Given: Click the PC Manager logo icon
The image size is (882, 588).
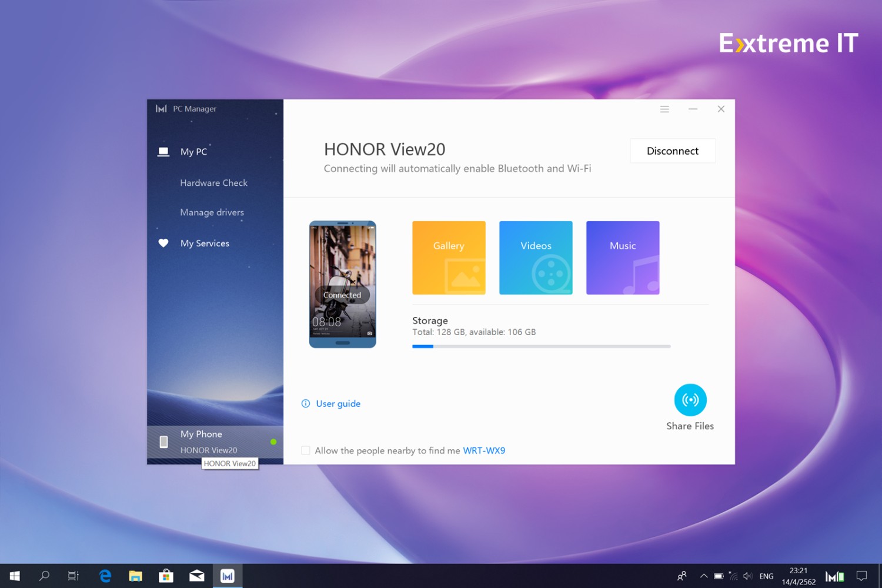Looking at the screenshot, I should (161, 109).
